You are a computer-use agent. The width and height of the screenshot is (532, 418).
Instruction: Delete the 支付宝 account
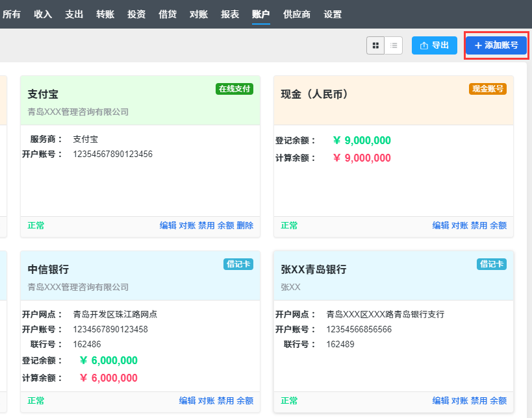[x=245, y=226]
